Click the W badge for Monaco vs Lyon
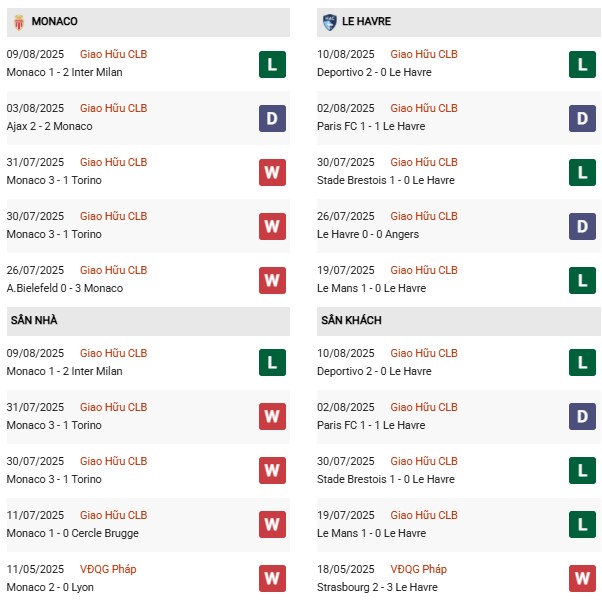Viewport: 602px width, 600px height. pos(272,578)
